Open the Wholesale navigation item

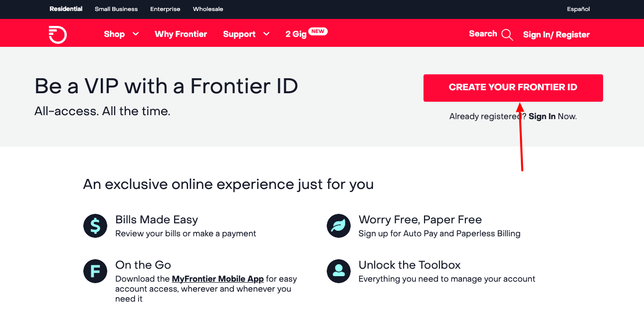pos(208,8)
